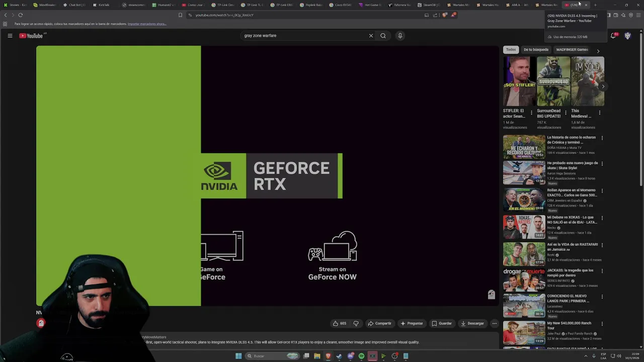Screen dimensions: 644x362
Task: Open 'La historia de como lo echaron' video title
Action: [x=572, y=140]
